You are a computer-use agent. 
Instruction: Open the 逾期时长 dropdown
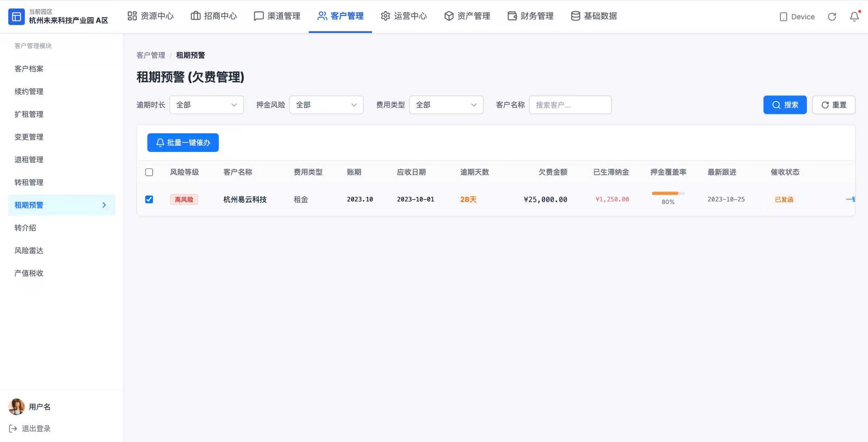tap(206, 105)
